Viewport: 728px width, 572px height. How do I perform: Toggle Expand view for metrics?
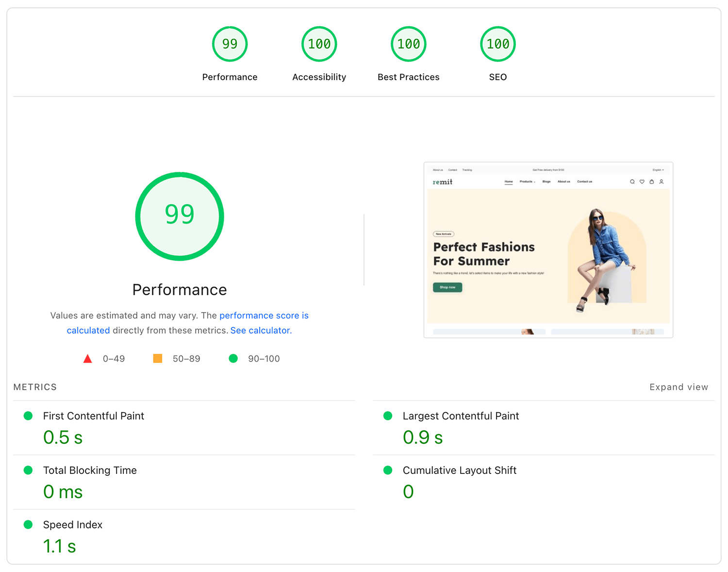678,387
